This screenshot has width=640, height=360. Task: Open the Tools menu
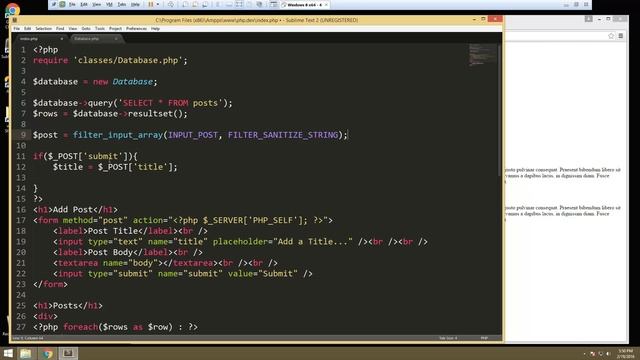click(x=100, y=29)
